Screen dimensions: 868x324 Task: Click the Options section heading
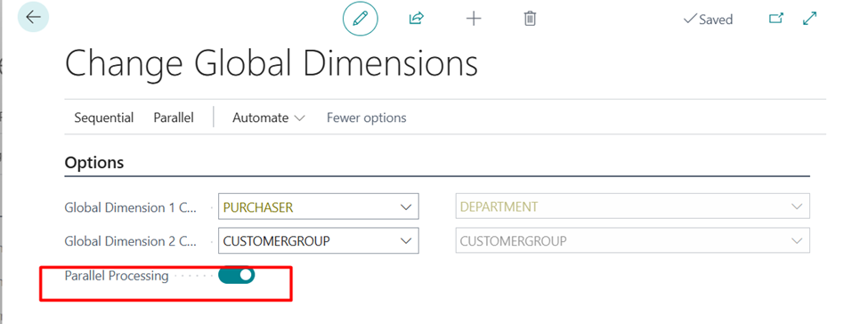click(x=94, y=163)
